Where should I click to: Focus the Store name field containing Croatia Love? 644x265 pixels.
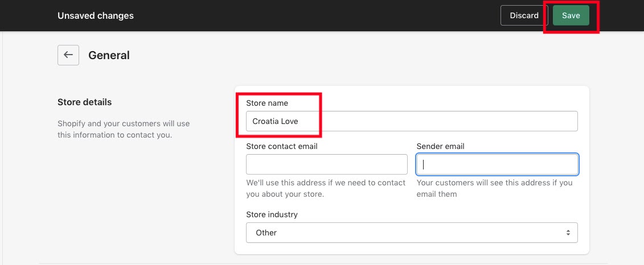412,121
